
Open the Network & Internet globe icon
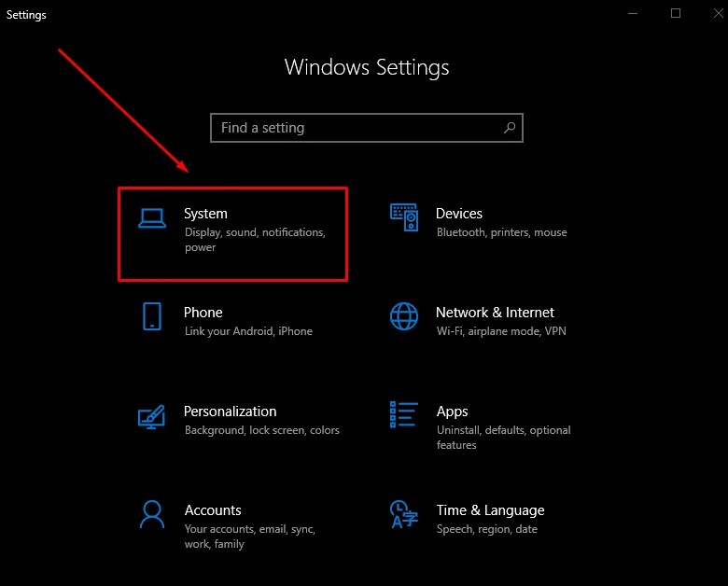[404, 316]
